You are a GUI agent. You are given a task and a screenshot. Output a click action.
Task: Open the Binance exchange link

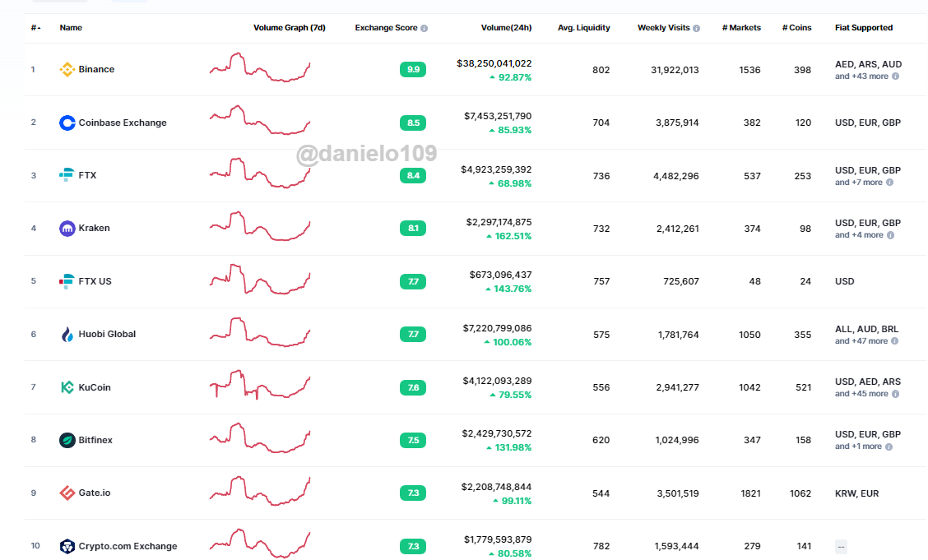point(96,69)
